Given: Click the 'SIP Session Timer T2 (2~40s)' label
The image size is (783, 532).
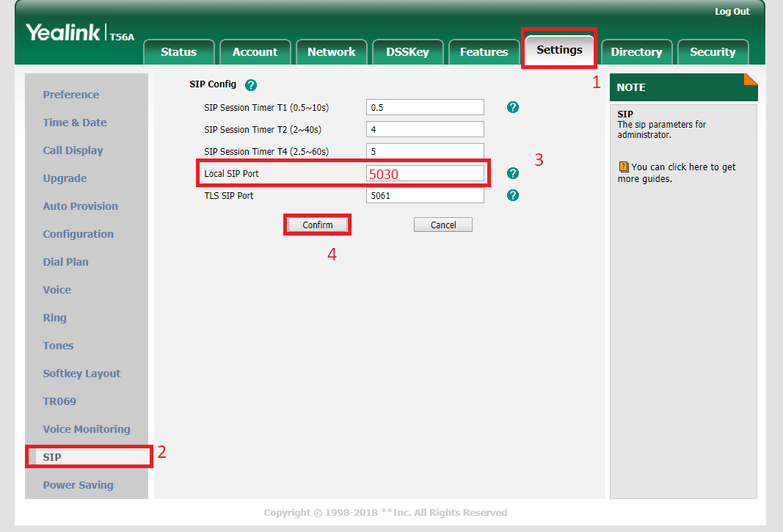Looking at the screenshot, I should click(x=263, y=130).
